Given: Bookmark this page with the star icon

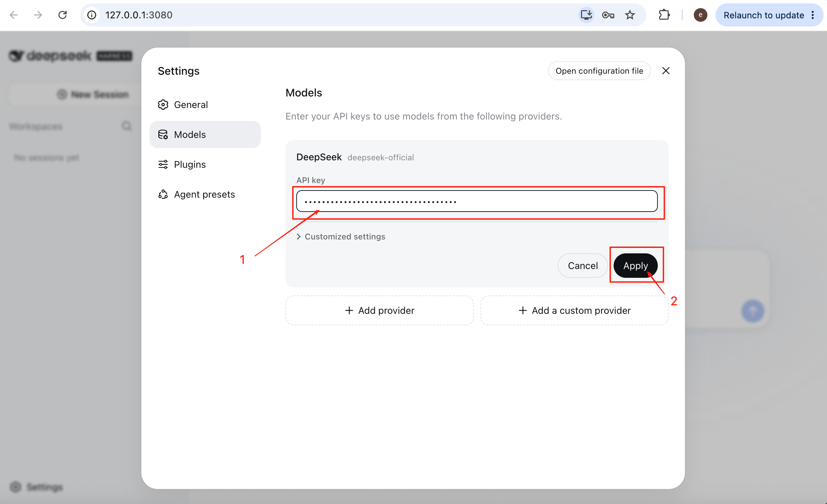Looking at the screenshot, I should [630, 15].
